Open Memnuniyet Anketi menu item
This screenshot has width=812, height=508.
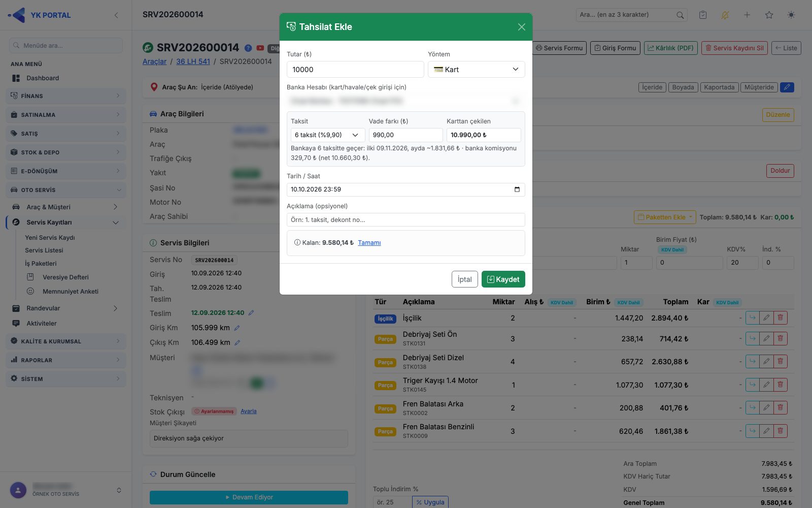(x=71, y=292)
